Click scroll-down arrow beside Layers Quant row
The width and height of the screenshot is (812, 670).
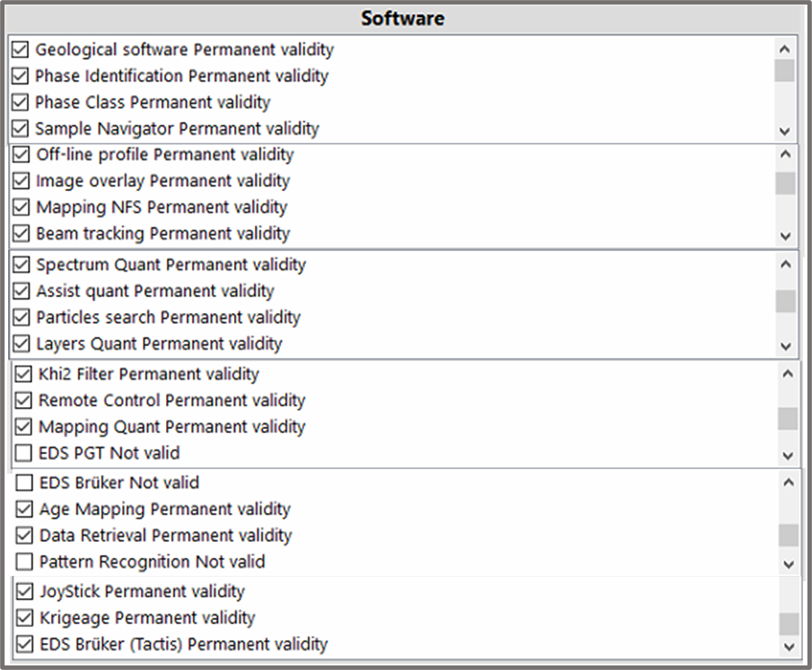[787, 345]
